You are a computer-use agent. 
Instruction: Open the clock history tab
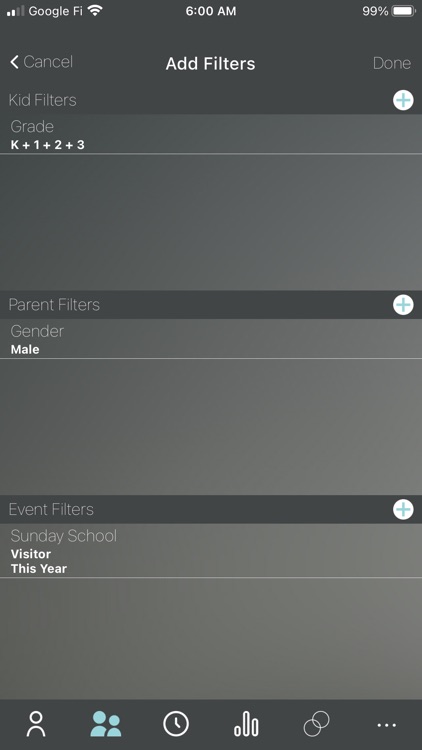(176, 724)
